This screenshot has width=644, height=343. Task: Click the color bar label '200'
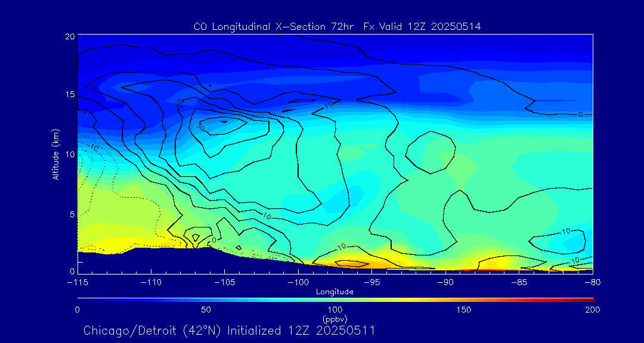593,310
